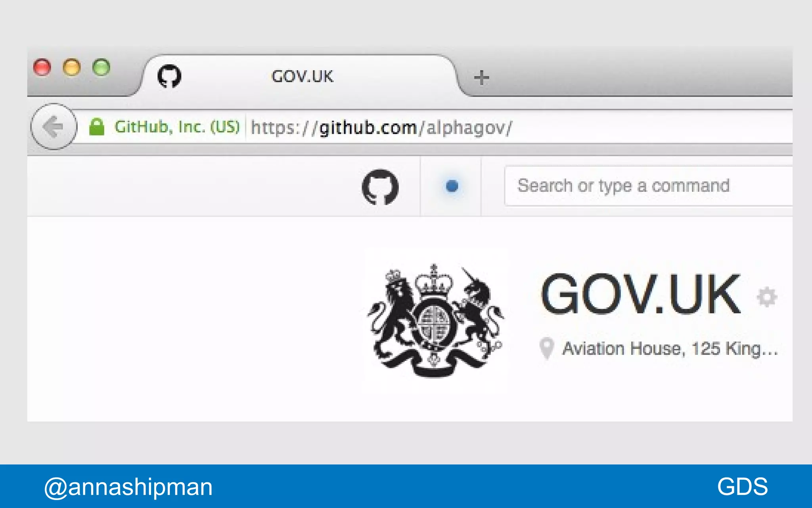Go back with the browser back arrow

54,127
